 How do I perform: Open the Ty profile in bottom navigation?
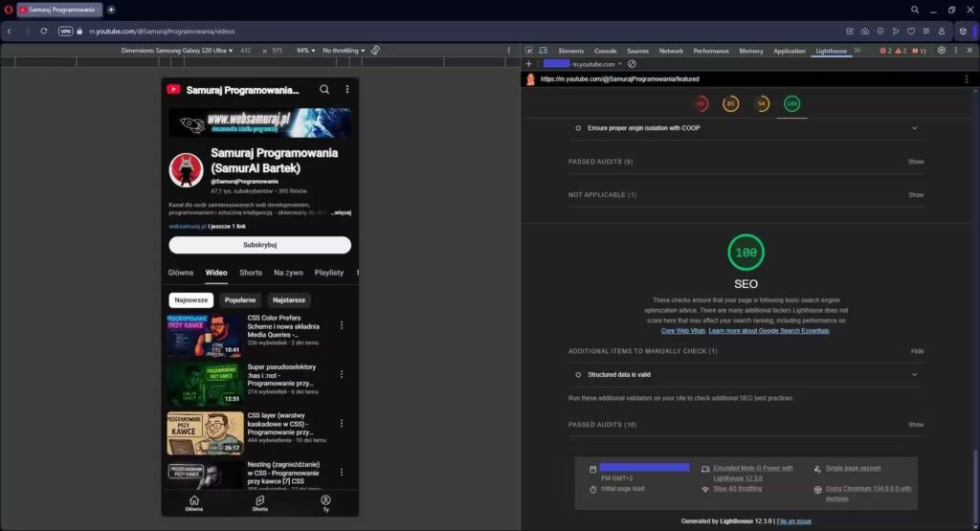click(x=325, y=503)
